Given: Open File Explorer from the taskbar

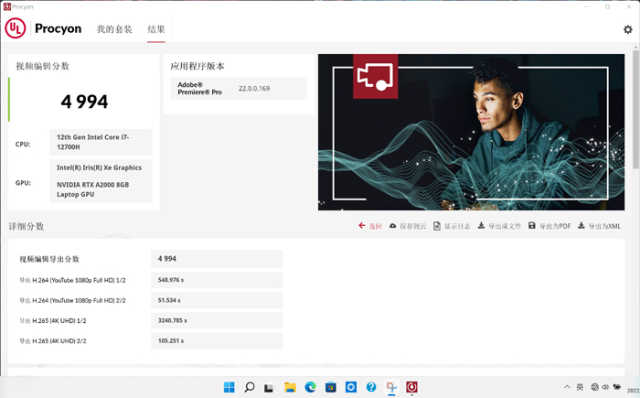Looking at the screenshot, I should pos(290,387).
